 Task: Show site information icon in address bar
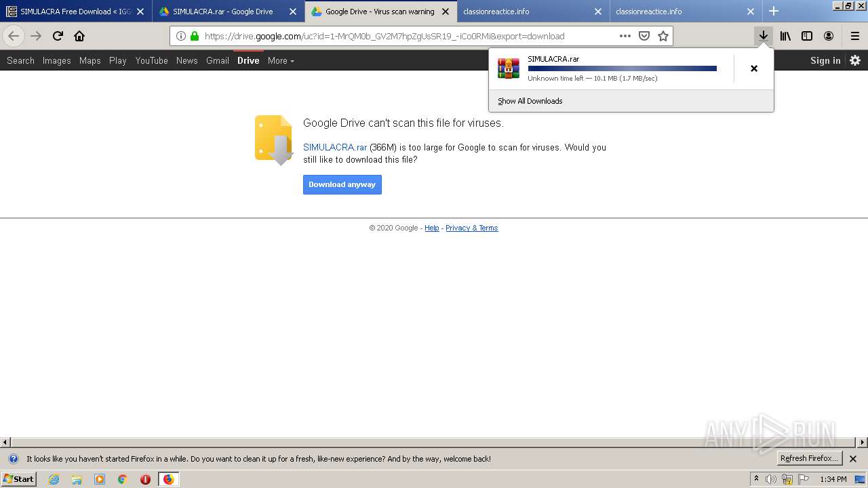click(181, 36)
